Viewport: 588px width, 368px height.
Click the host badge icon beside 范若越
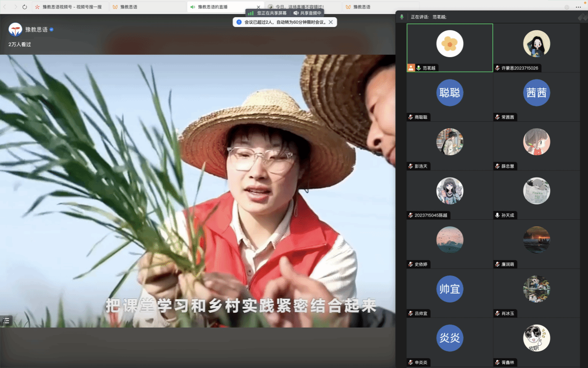pos(411,68)
